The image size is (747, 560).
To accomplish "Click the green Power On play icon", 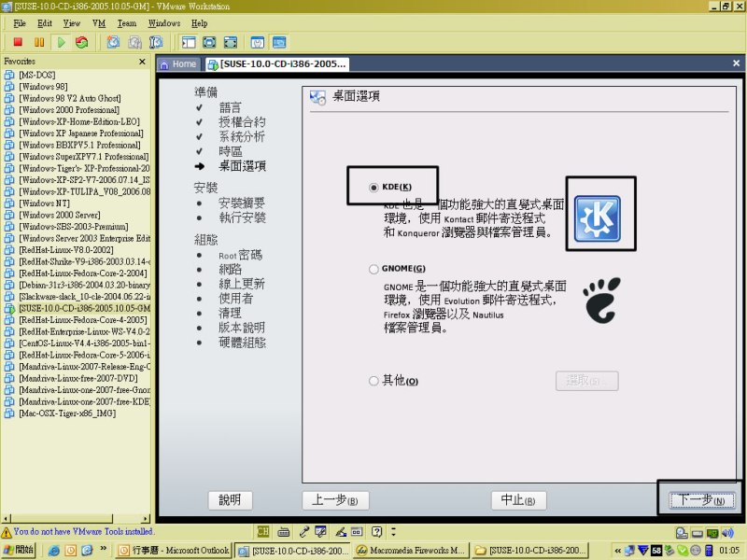I will (x=61, y=42).
